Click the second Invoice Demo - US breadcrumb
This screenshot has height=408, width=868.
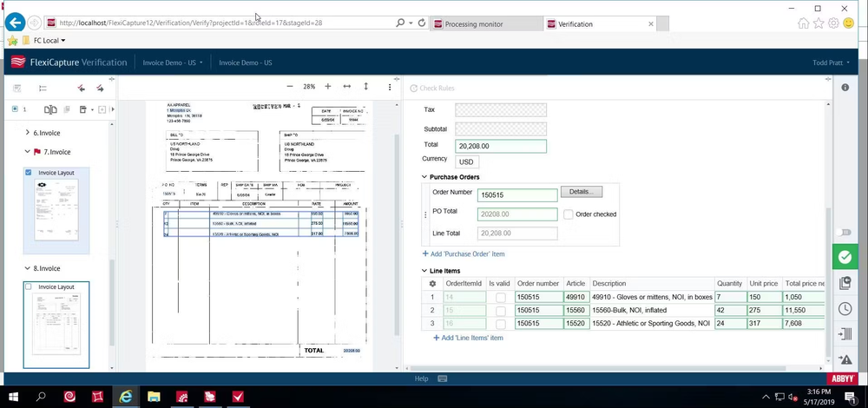246,63
